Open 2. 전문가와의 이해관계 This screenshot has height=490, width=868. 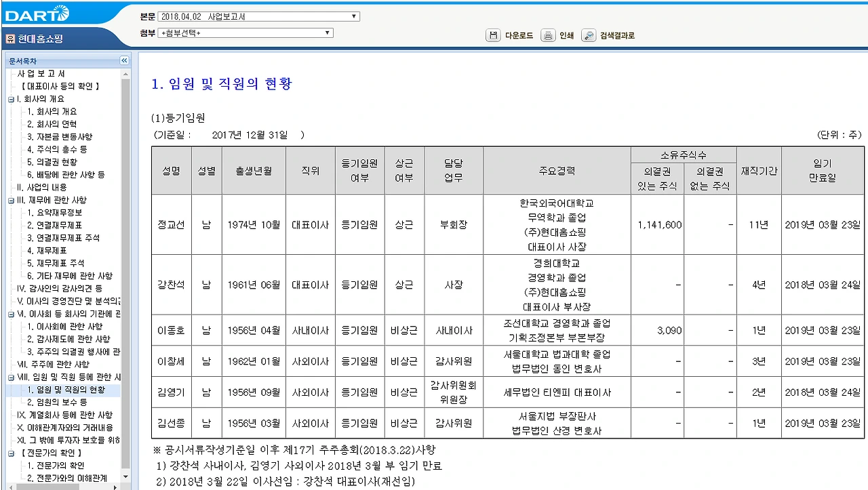[67, 478]
